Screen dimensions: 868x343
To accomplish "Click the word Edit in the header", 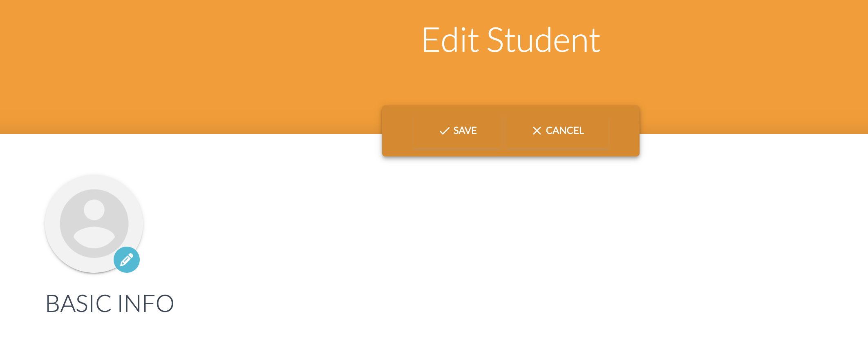I will point(450,40).
